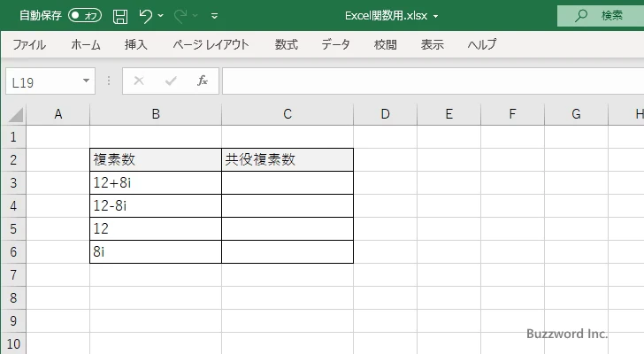Select column C header

tap(287, 114)
